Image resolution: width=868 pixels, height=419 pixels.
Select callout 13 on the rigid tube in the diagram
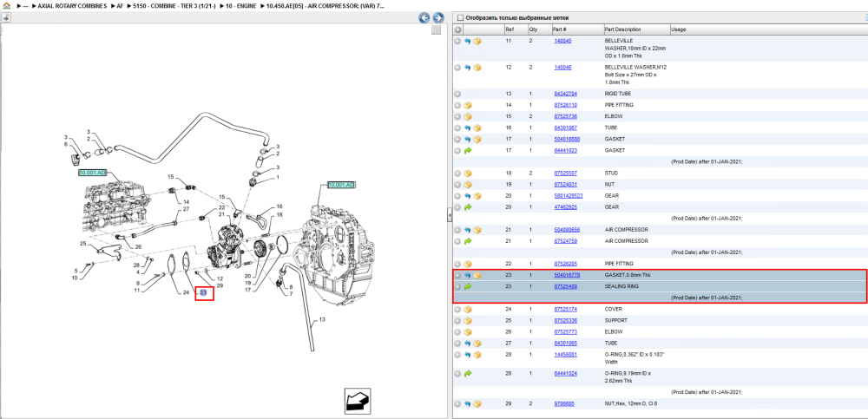click(323, 319)
